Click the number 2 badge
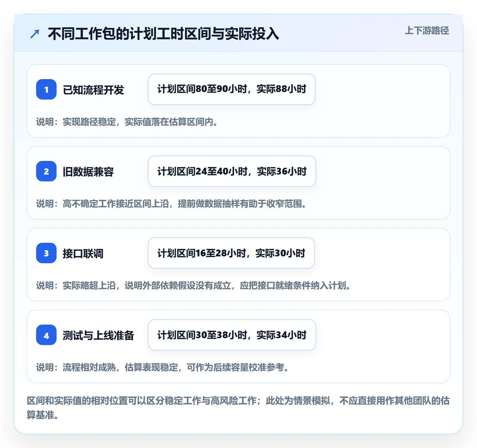477x448 pixels. (46, 171)
